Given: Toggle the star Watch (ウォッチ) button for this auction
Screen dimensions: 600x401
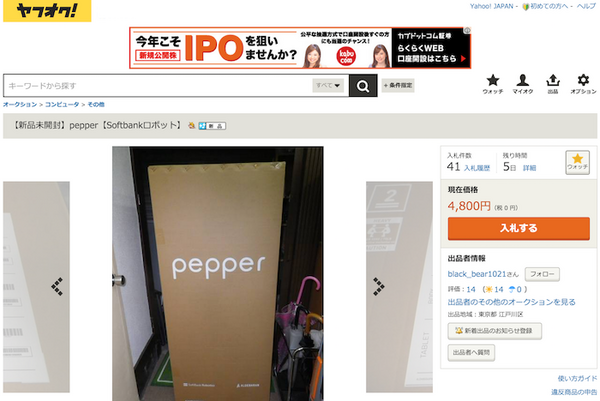Looking at the screenshot, I should [577, 162].
